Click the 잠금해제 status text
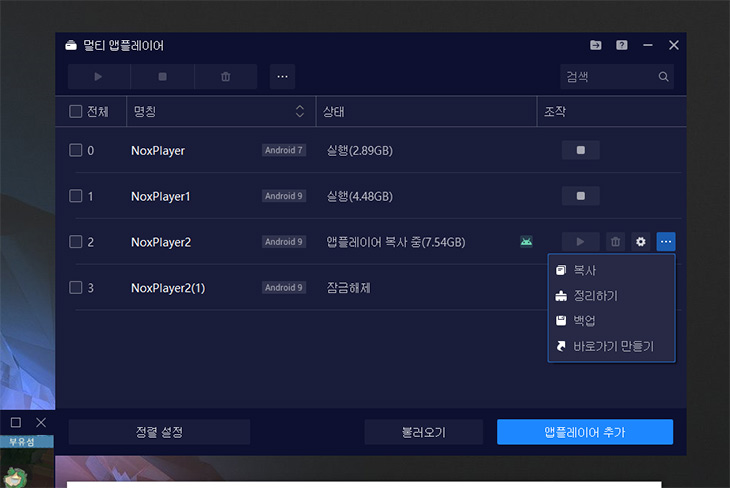 click(x=348, y=288)
